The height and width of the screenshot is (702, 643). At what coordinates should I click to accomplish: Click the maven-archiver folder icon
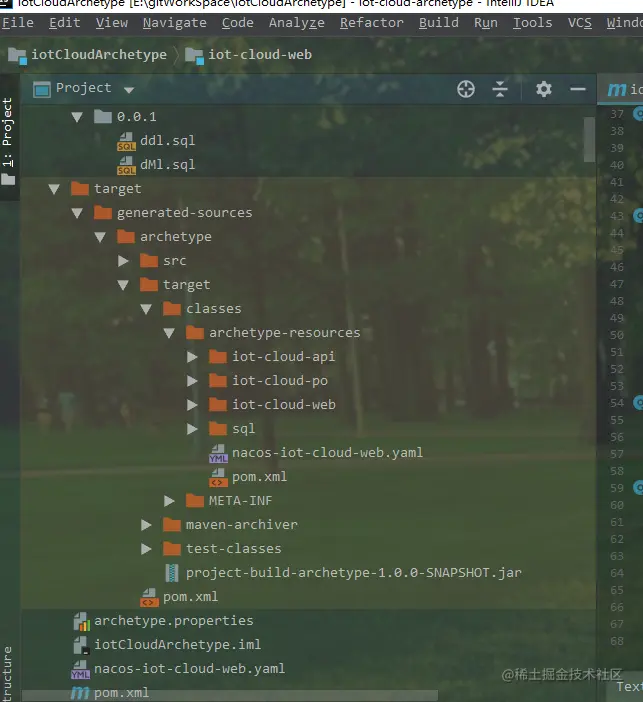coord(171,525)
